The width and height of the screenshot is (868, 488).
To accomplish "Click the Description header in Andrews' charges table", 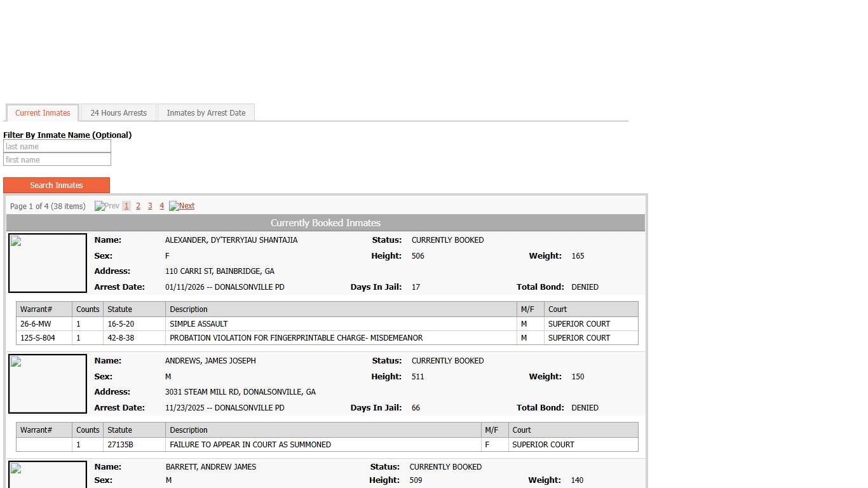I will (x=189, y=430).
